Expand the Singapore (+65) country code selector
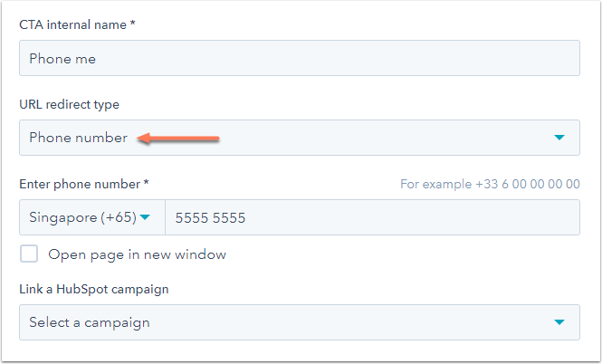 click(91, 217)
